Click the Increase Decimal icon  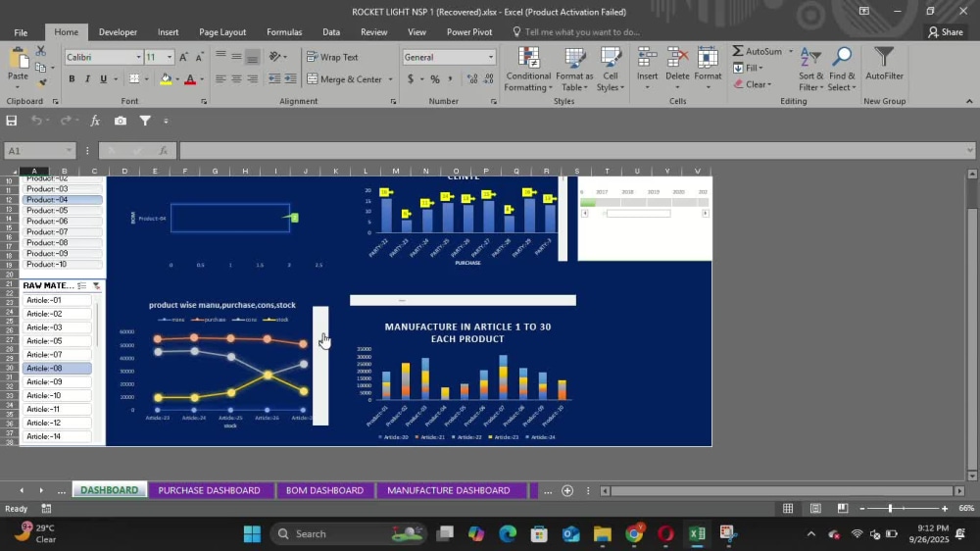click(x=472, y=78)
